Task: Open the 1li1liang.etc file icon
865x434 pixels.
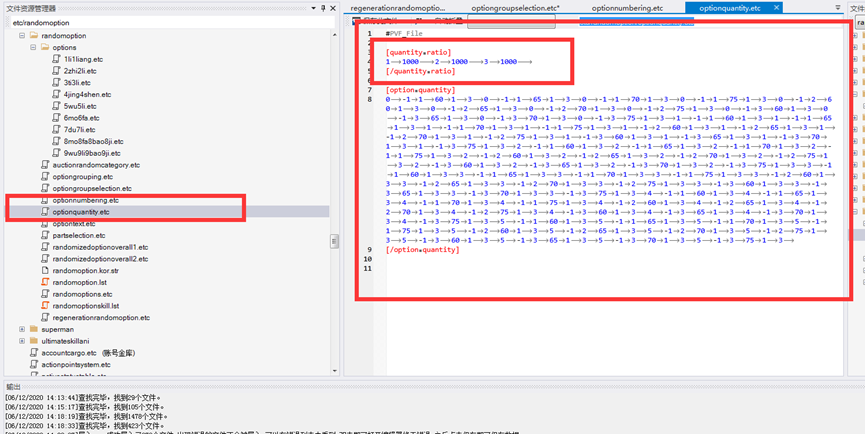Action: pyautogui.click(x=57, y=60)
